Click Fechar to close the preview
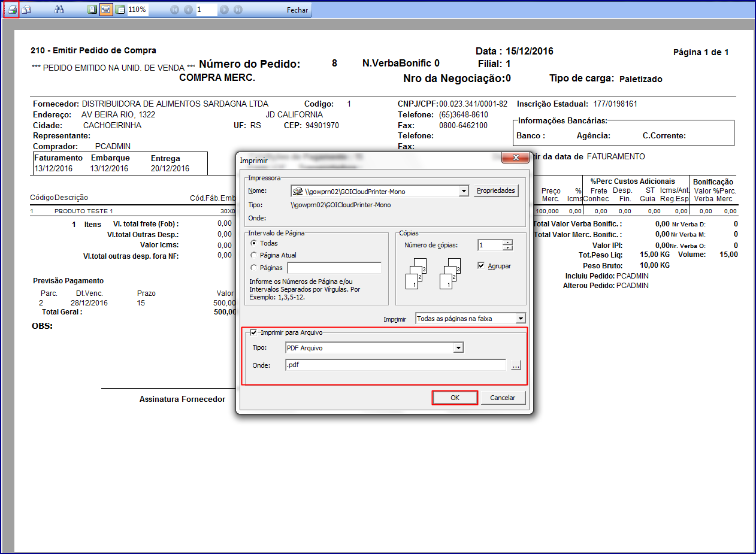 coord(298,10)
